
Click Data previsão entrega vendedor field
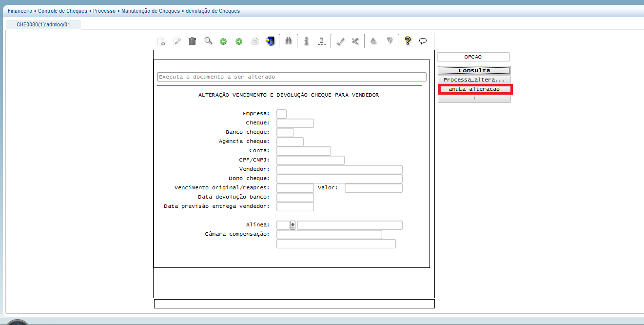click(x=295, y=206)
